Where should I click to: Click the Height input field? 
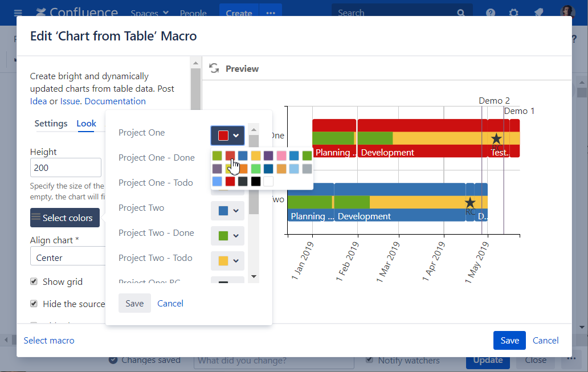click(66, 168)
